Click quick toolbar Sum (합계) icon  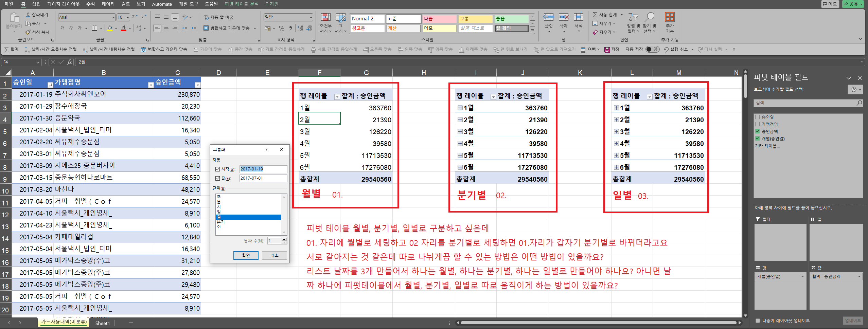tap(6, 50)
